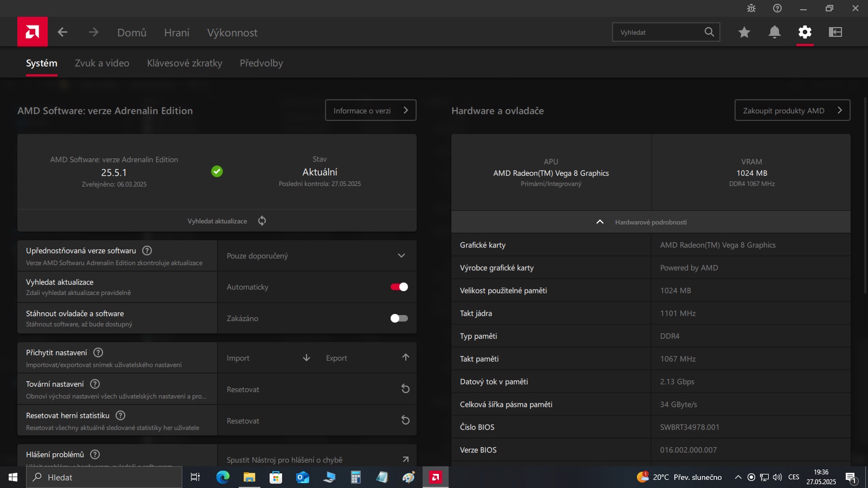The image size is (868, 488).
Task: Open Microsoft Store from taskbar
Action: 276,477
